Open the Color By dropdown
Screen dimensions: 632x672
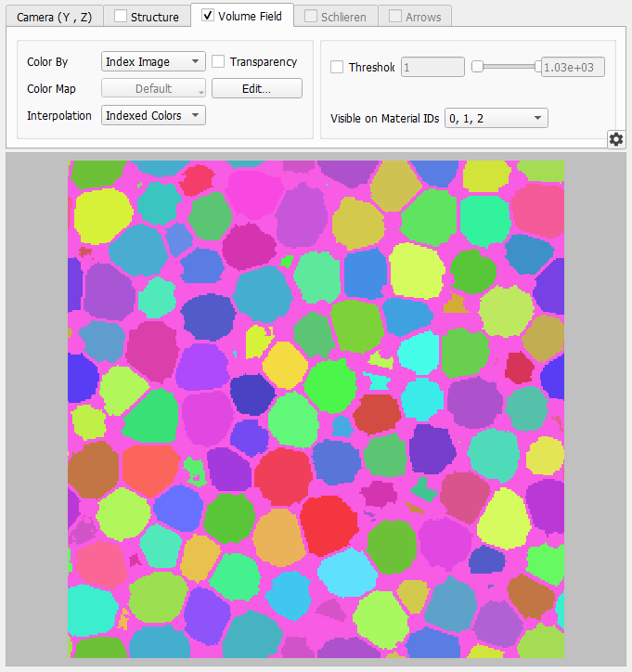pos(153,61)
